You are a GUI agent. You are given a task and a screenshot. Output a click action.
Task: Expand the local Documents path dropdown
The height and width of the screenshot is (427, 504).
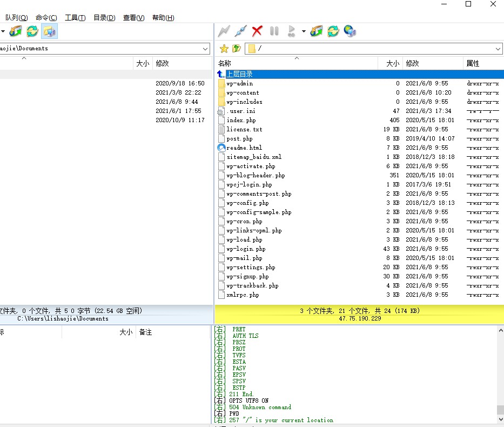click(x=205, y=49)
